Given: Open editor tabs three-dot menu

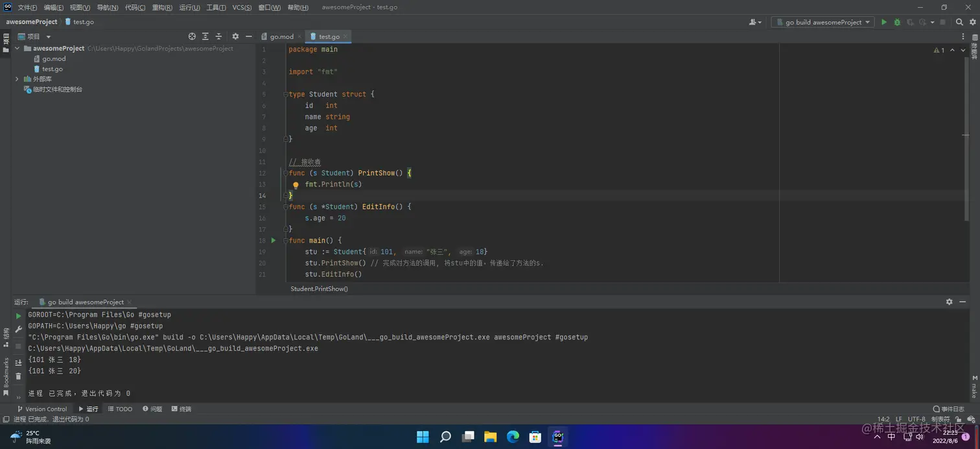Looking at the screenshot, I should (x=964, y=36).
